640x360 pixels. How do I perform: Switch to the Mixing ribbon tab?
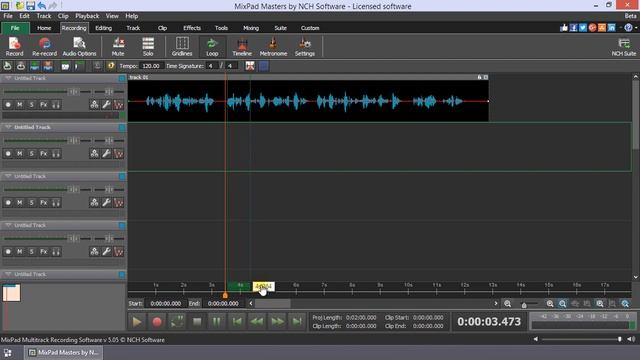(251, 28)
